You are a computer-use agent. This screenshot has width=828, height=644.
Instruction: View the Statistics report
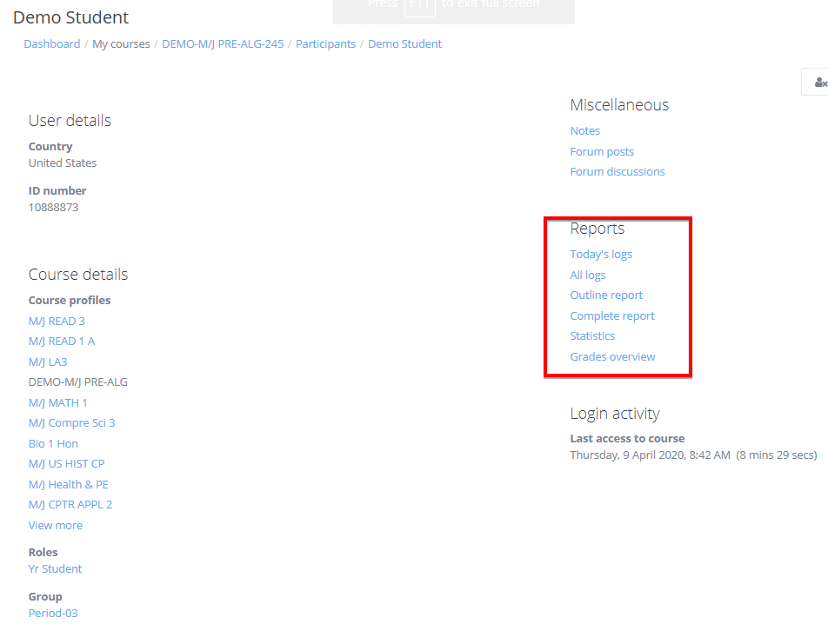[592, 336]
